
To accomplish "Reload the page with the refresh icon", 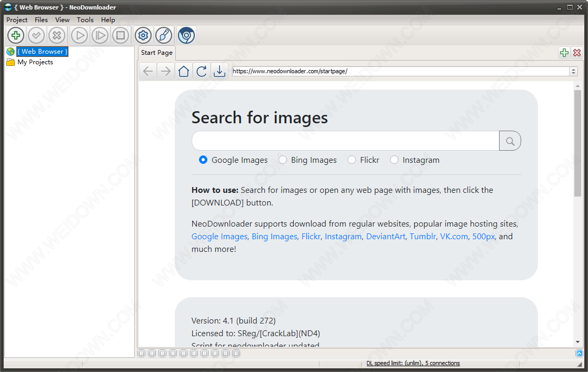I will click(202, 71).
